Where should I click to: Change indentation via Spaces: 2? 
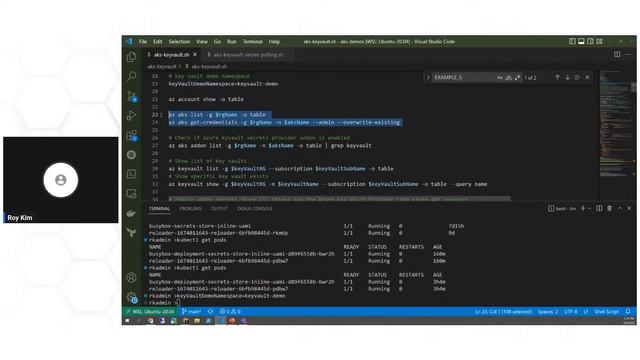point(547,311)
